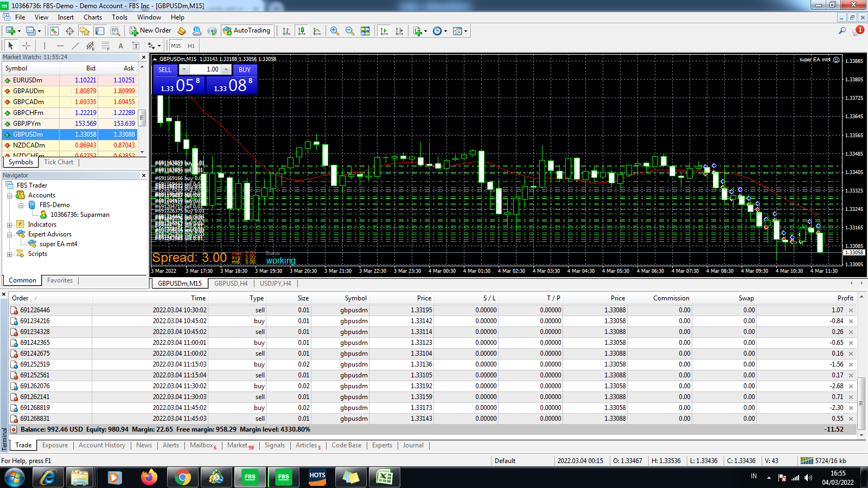
Task: Toggle AutoTrading on or off
Action: tap(246, 31)
